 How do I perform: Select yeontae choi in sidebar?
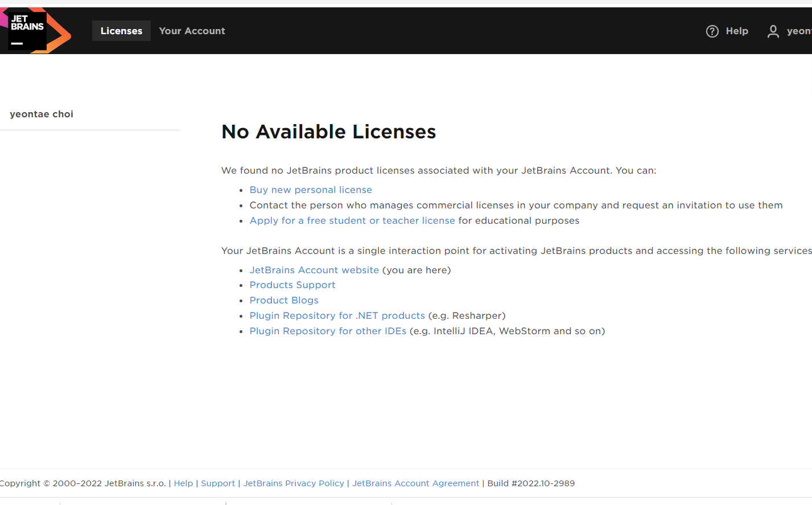point(42,114)
